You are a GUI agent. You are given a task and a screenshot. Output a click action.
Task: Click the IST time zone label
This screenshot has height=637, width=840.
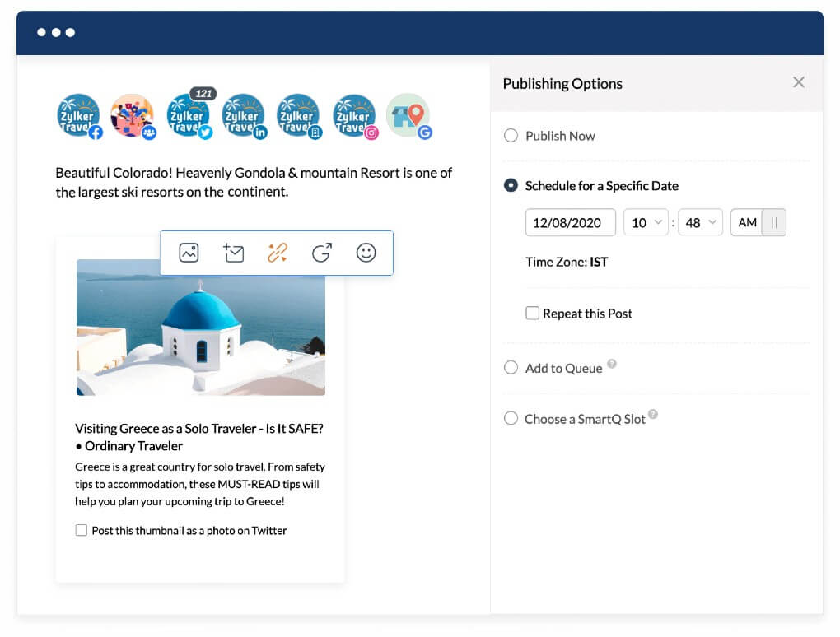pos(598,262)
